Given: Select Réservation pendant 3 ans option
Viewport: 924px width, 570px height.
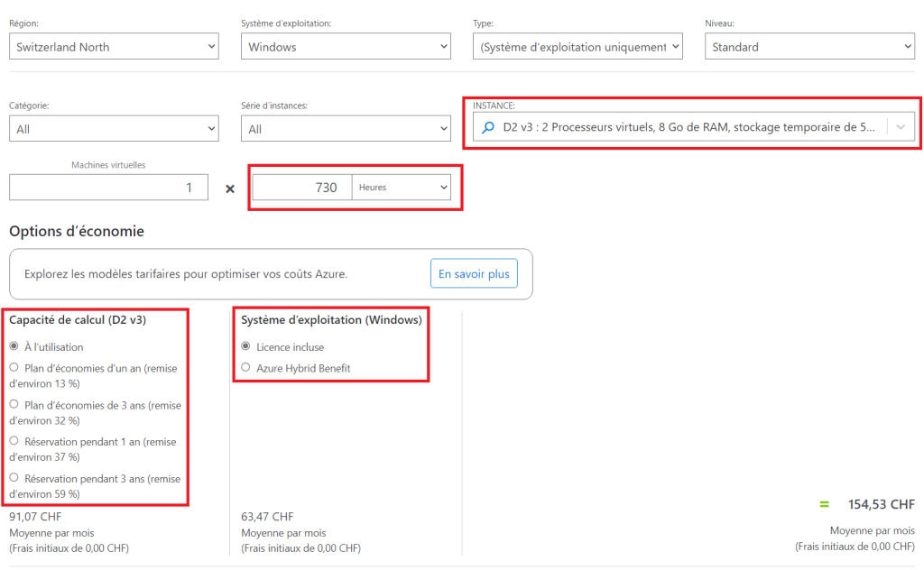Looking at the screenshot, I should [14, 478].
